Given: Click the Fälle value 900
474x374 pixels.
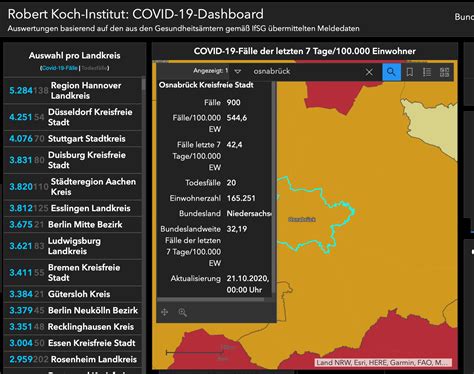Looking at the screenshot, I should click(233, 102).
